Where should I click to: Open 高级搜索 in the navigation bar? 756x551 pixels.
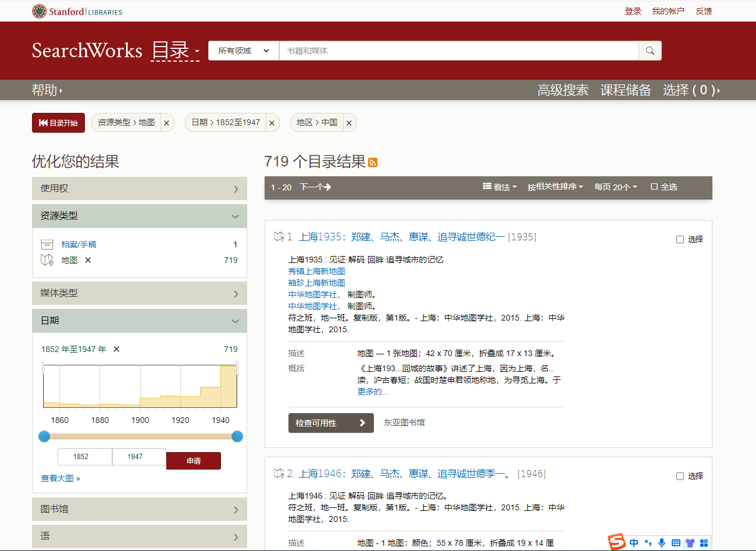tap(562, 90)
